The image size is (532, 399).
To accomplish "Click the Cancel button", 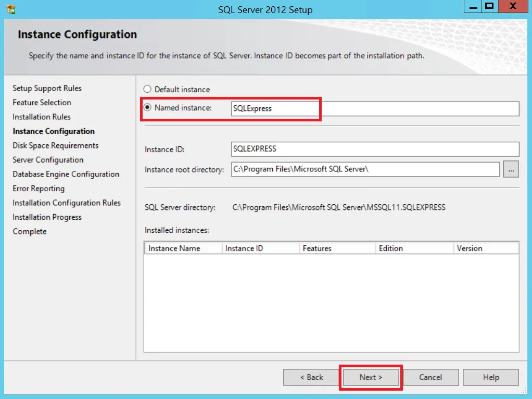I will (430, 377).
